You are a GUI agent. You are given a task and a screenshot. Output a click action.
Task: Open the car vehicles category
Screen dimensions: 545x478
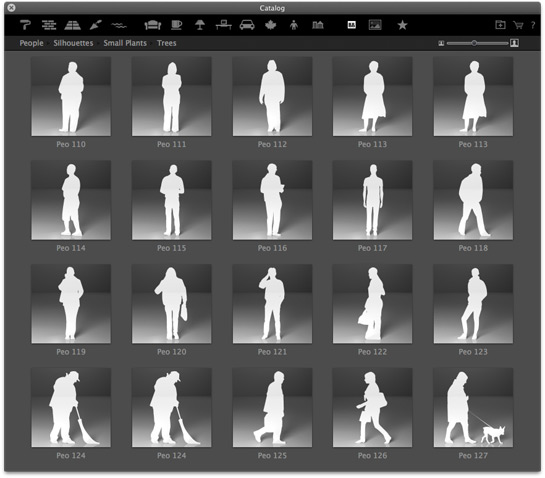pos(247,25)
